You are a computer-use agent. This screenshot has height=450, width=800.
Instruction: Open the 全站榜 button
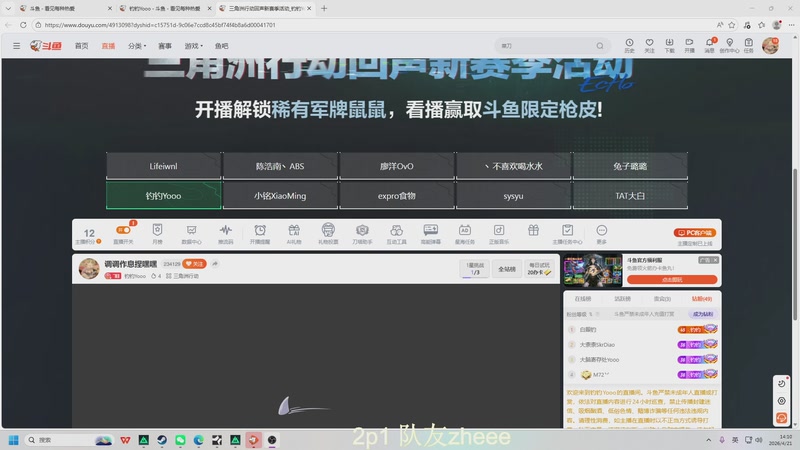pyautogui.click(x=507, y=269)
